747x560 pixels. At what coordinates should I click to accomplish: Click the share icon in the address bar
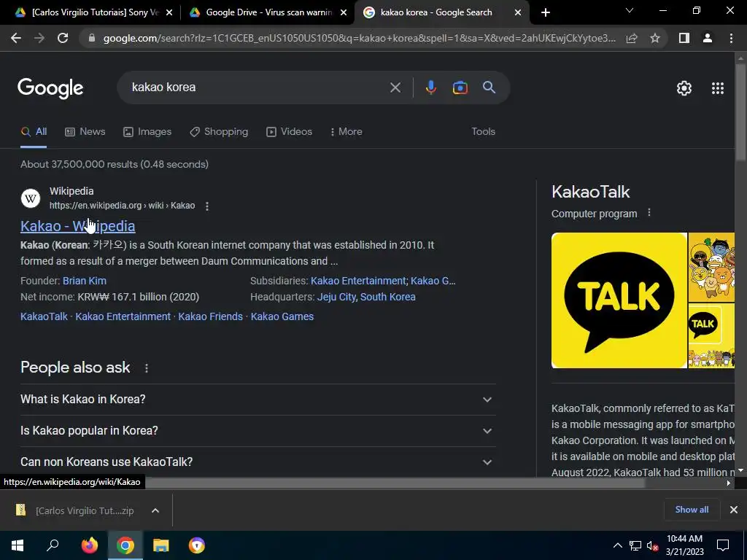tap(632, 38)
